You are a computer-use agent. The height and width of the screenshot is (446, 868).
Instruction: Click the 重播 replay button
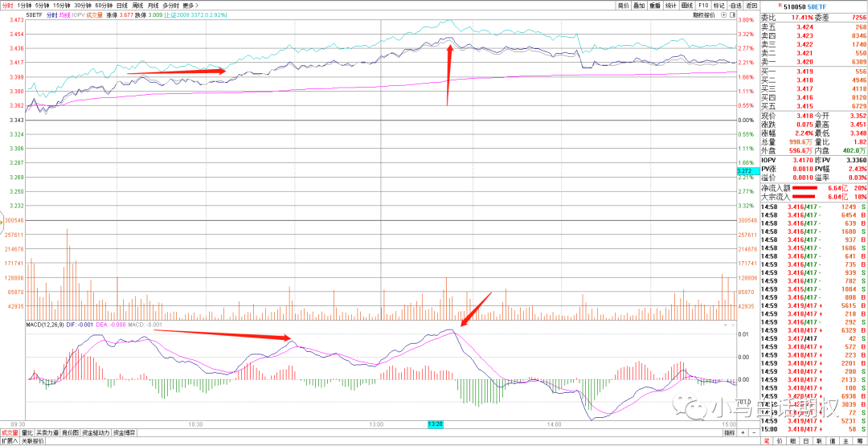point(656,5)
